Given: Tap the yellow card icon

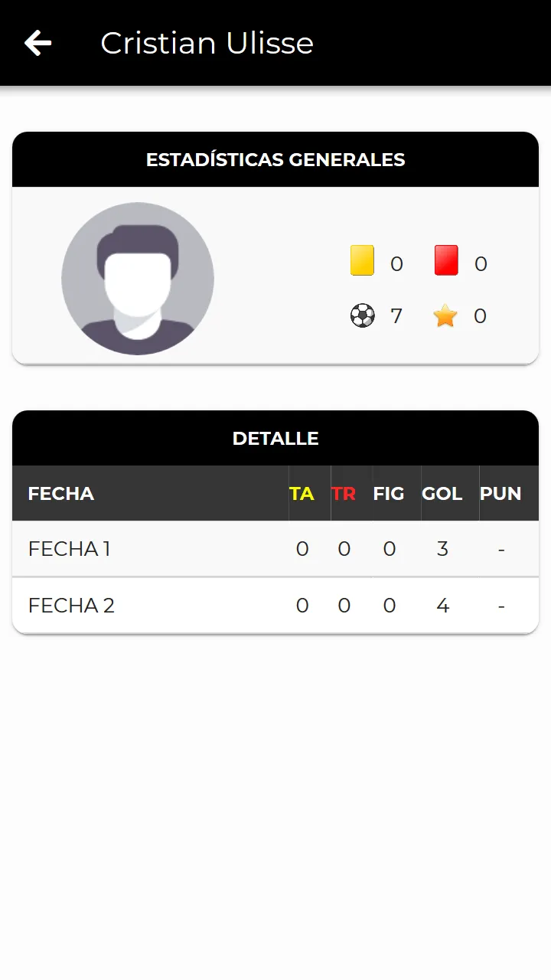Looking at the screenshot, I should (362, 260).
